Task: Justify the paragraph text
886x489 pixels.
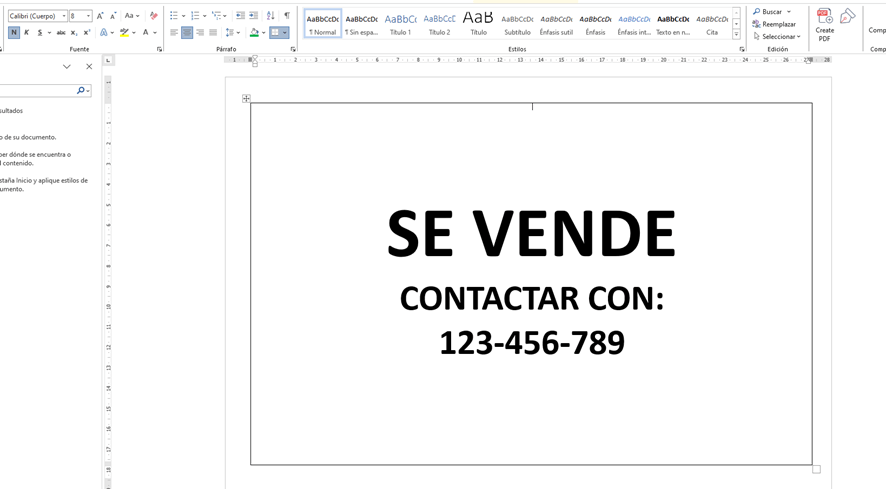Action: [x=213, y=33]
